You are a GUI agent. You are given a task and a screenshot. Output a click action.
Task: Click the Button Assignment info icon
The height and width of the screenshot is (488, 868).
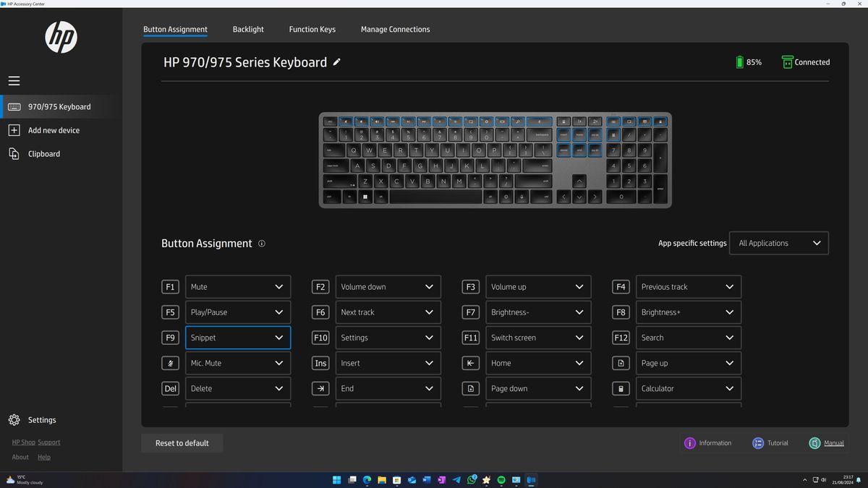[262, 244]
